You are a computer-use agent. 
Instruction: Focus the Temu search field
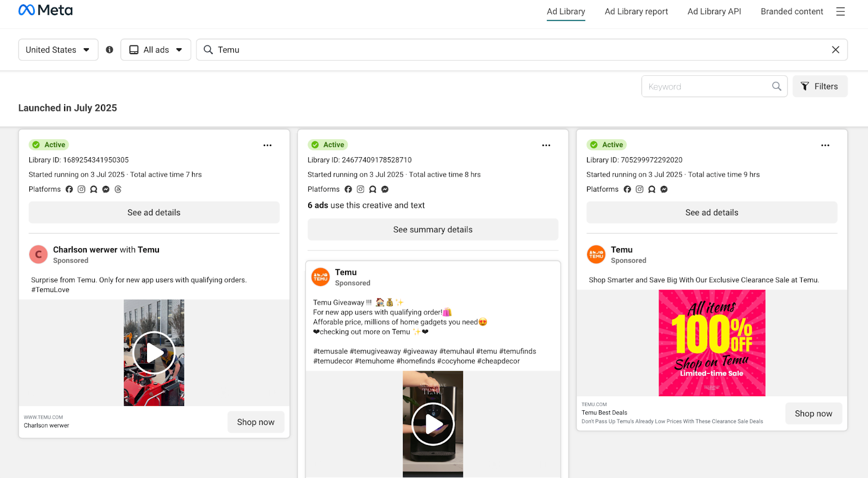click(522, 50)
